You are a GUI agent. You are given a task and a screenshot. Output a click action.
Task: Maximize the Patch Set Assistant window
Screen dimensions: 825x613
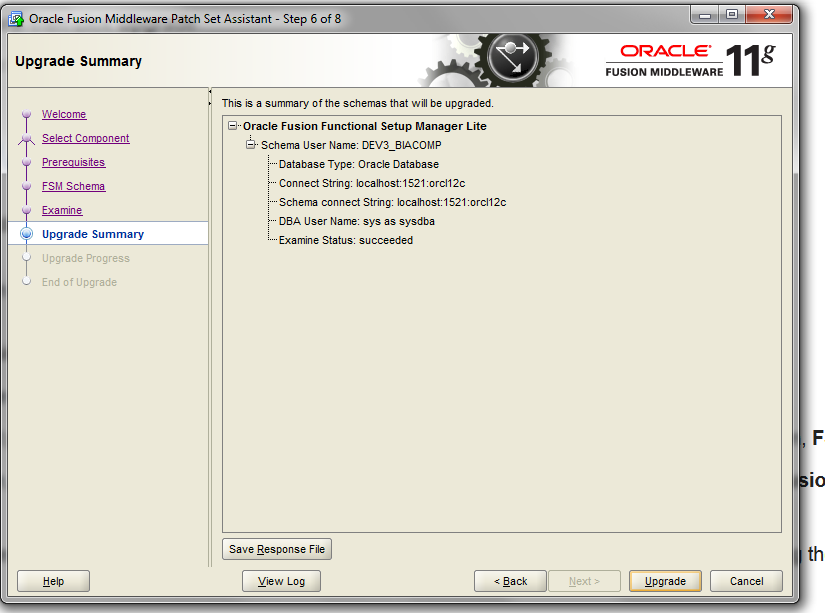732,15
